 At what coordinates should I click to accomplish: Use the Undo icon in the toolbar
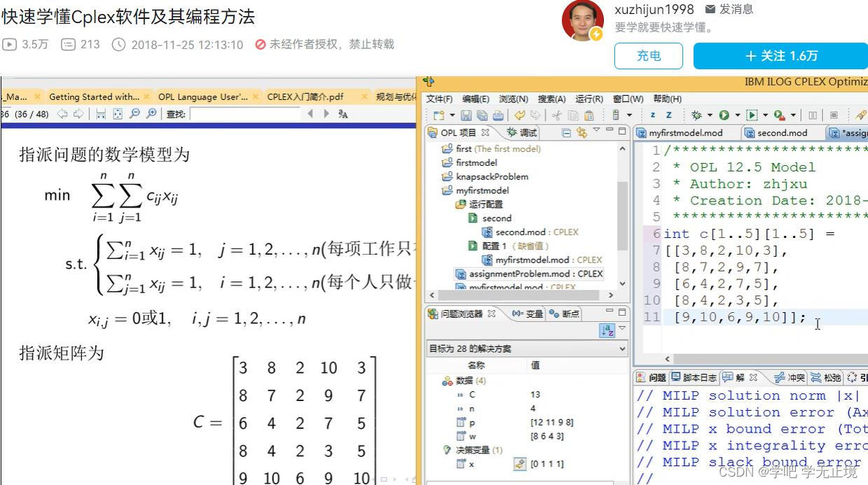point(518,115)
